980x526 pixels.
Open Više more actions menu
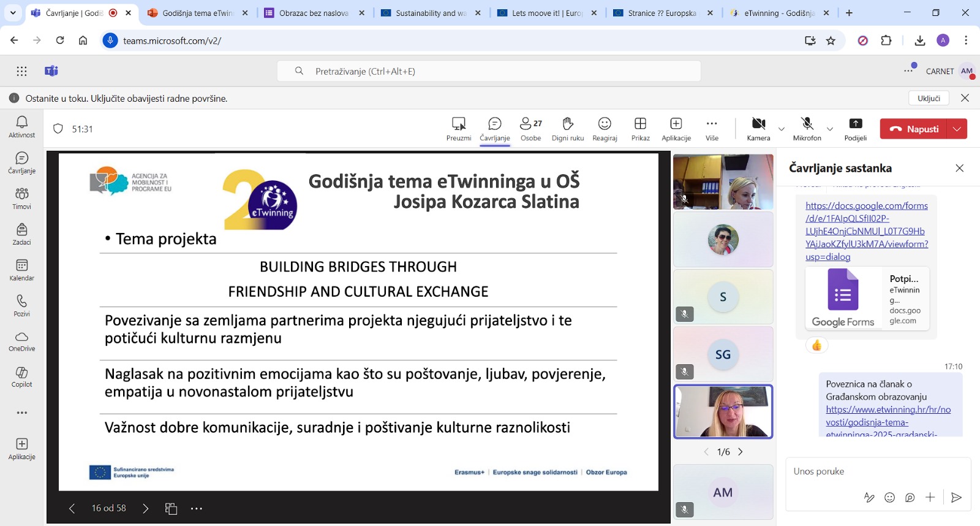click(712, 129)
